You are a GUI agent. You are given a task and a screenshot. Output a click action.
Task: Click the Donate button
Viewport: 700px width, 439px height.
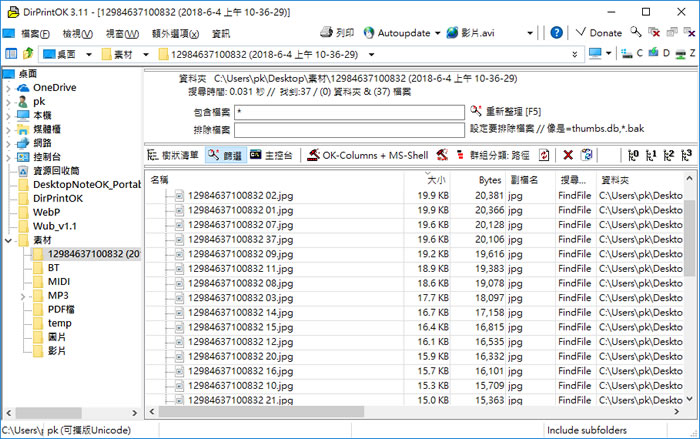[599, 33]
